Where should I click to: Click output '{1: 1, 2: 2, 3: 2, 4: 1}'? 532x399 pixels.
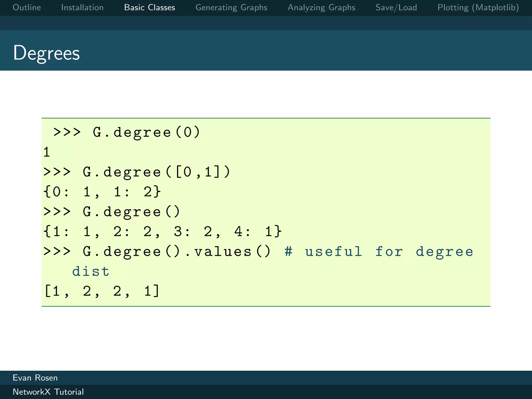click(163, 231)
